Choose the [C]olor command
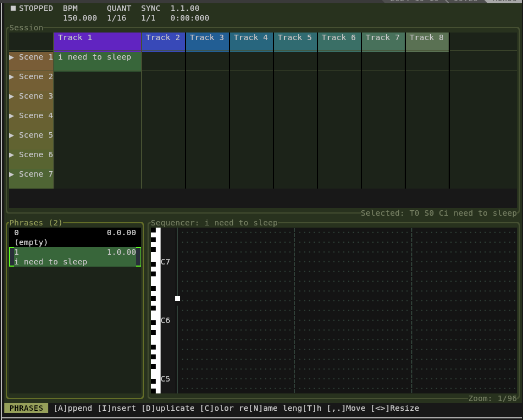Image resolution: width=523 pixels, height=420 pixels. pyautogui.click(x=217, y=408)
